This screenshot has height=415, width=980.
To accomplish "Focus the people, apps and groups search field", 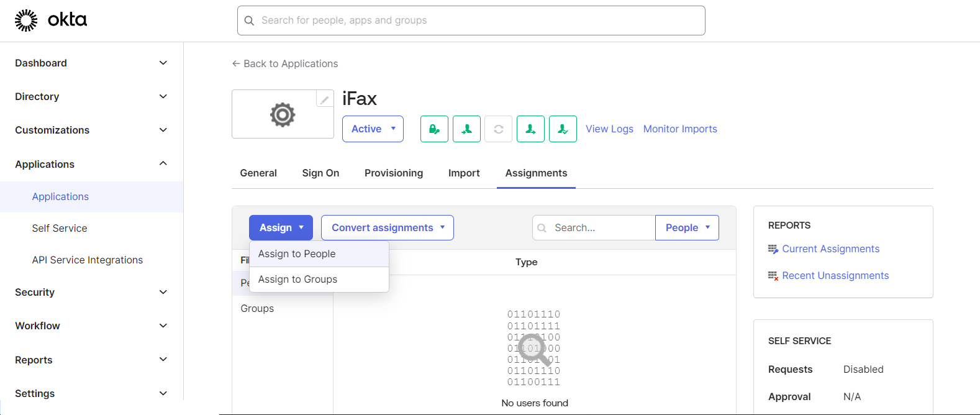I will 471,21.
